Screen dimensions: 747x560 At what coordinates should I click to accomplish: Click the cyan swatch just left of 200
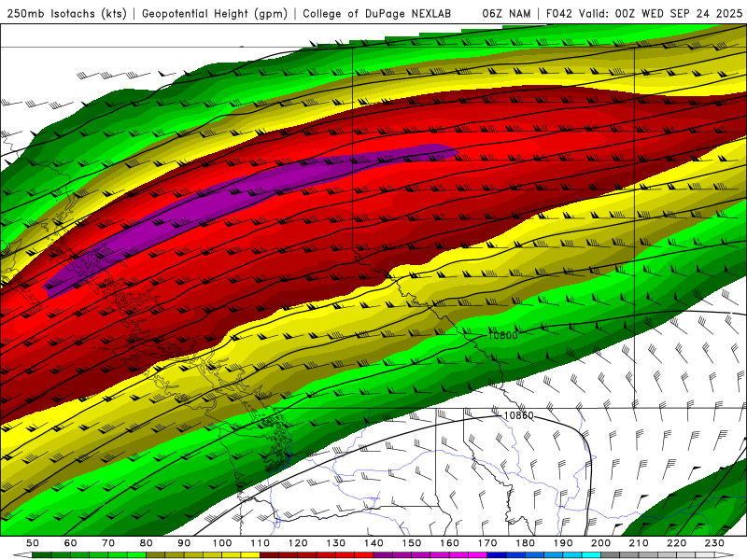point(591,555)
